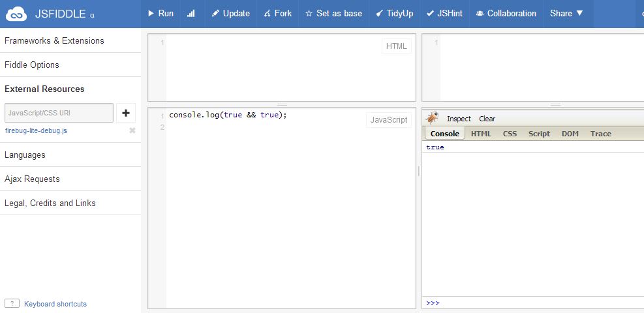The width and height of the screenshot is (644, 313).
Task: Run TidyUp on the code
Action: coord(394,14)
